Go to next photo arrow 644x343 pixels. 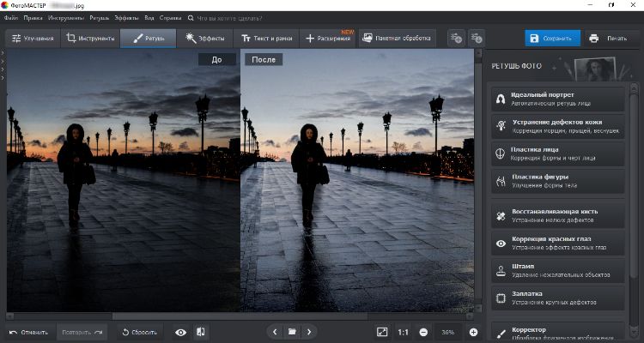(x=309, y=332)
